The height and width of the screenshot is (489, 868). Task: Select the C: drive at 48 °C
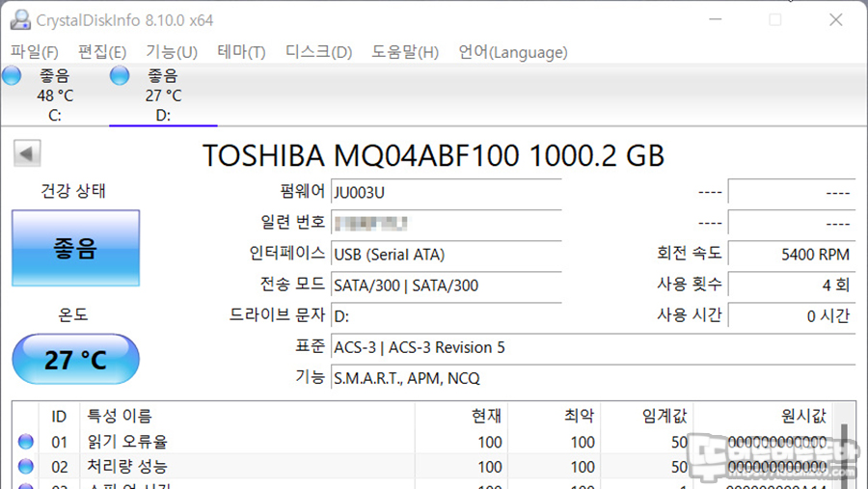[55, 95]
